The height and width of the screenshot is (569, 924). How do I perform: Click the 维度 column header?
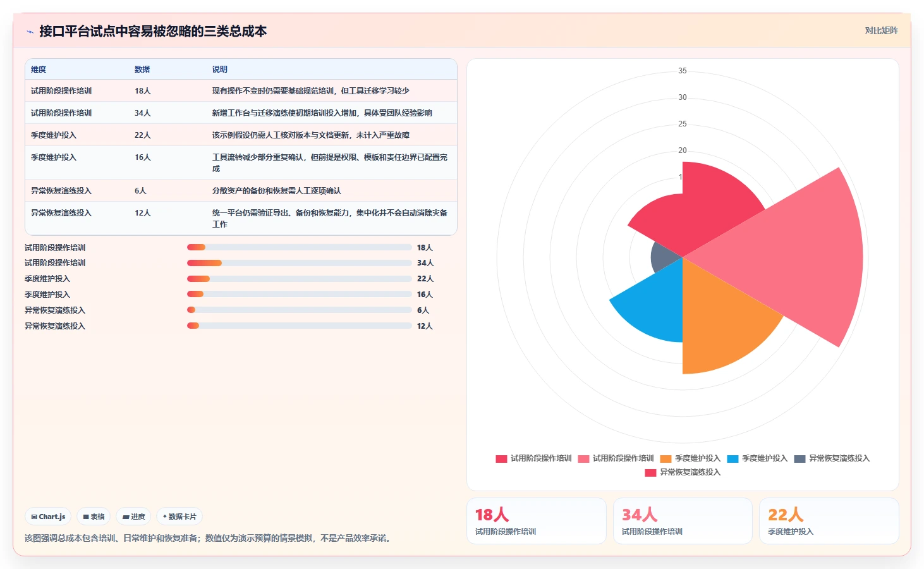39,70
